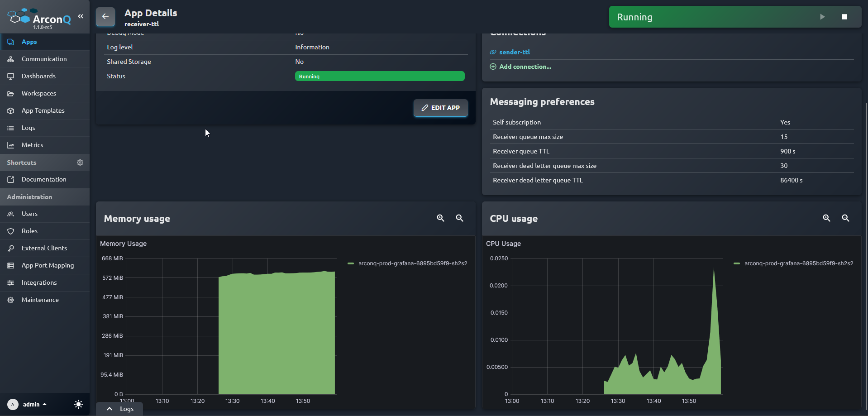Open Shortcuts settings gear

[x=80, y=163]
